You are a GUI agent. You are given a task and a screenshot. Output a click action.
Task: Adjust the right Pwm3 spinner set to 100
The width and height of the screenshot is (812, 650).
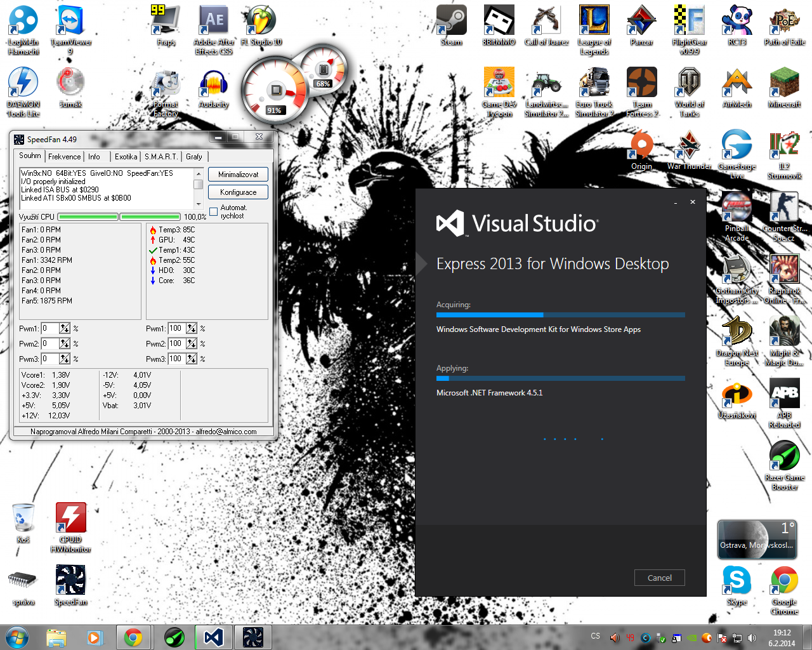point(192,359)
